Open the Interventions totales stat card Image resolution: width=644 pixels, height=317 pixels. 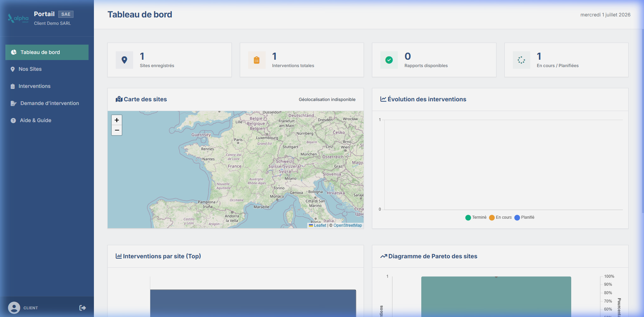302,60
